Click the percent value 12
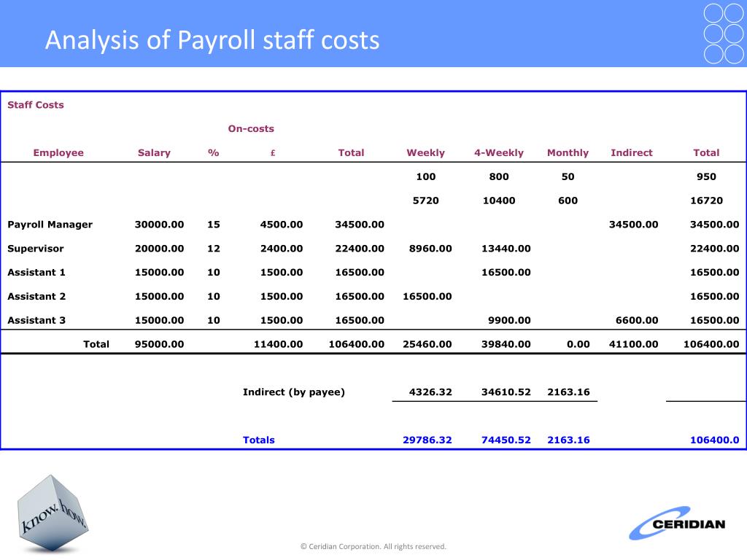The width and height of the screenshot is (747, 560). coord(214,249)
